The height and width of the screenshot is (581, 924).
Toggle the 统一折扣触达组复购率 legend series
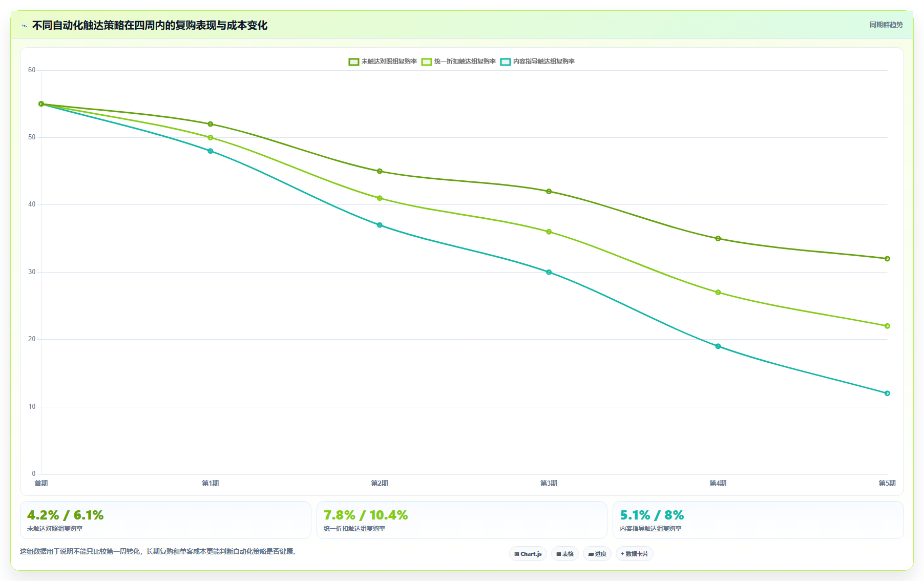[458, 61]
